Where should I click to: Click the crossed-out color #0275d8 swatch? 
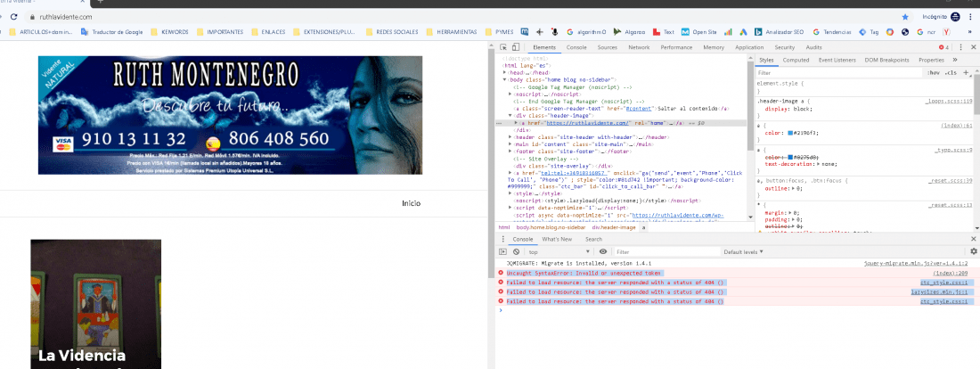790,157
